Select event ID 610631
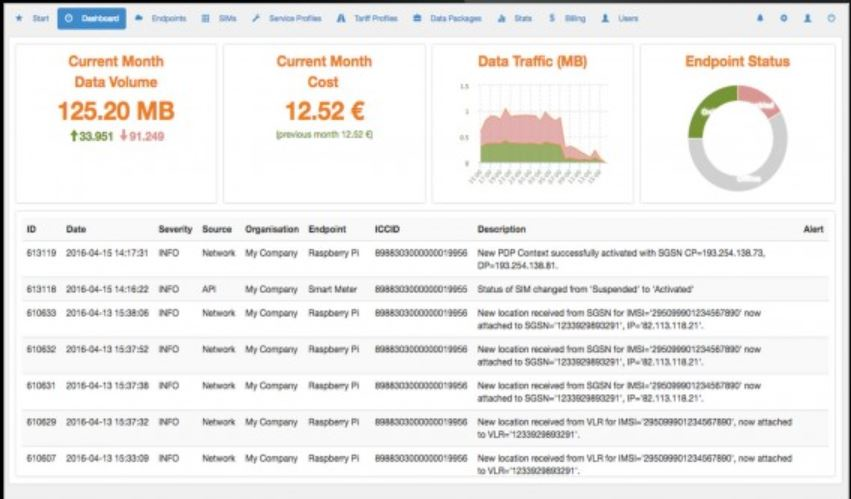This screenshot has height=499, width=851. click(41, 386)
